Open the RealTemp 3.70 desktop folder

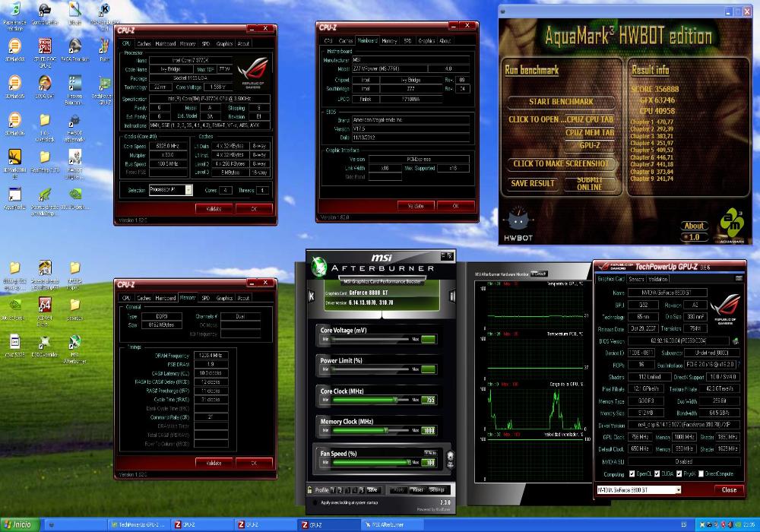pos(45,161)
